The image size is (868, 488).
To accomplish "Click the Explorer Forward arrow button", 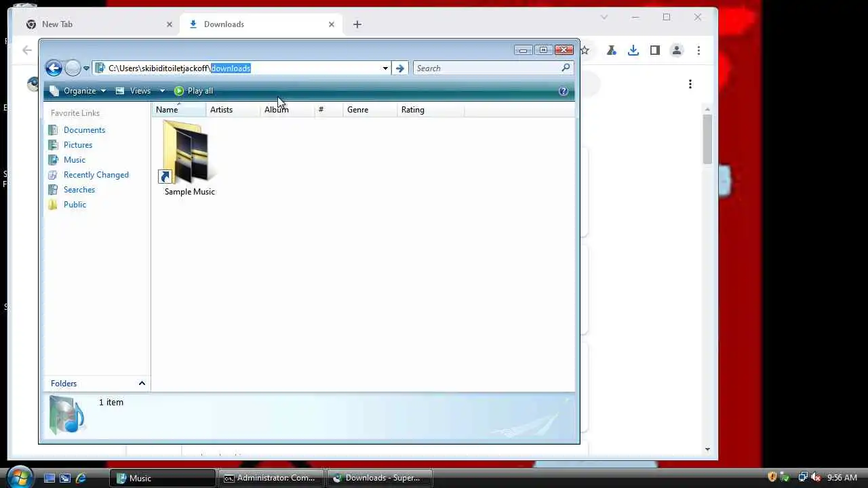I will coord(73,68).
